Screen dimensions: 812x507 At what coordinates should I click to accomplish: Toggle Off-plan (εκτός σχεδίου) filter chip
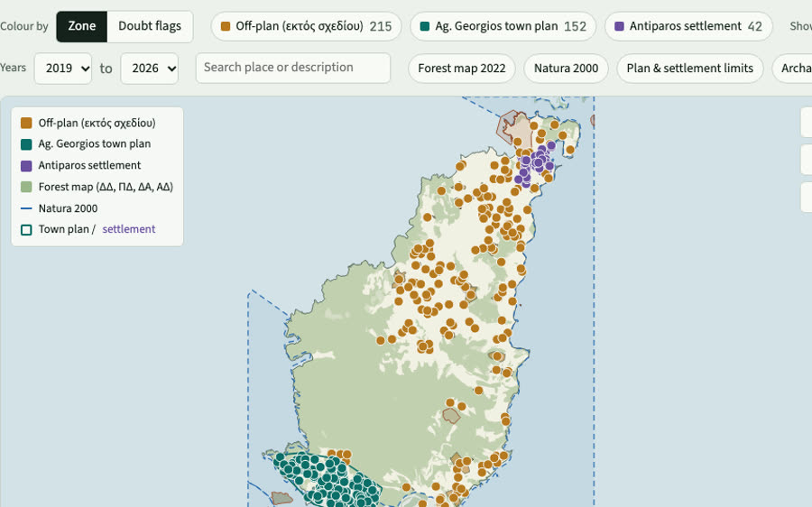coord(306,26)
